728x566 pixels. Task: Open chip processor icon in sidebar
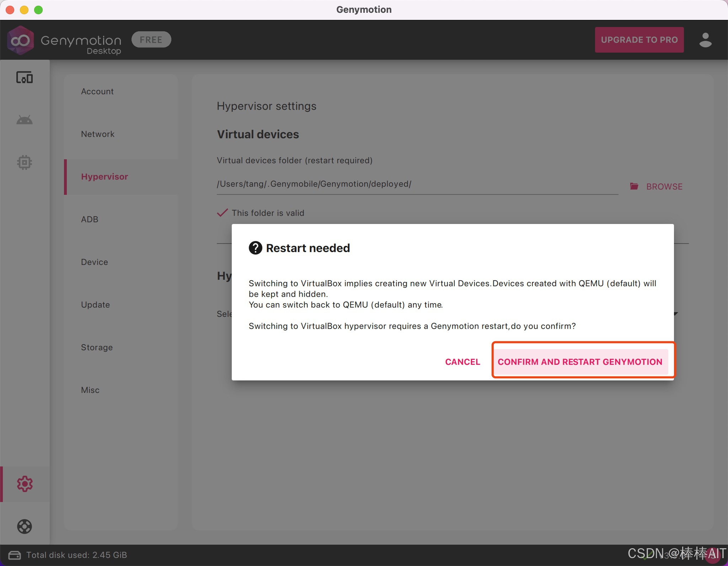pos(25,162)
